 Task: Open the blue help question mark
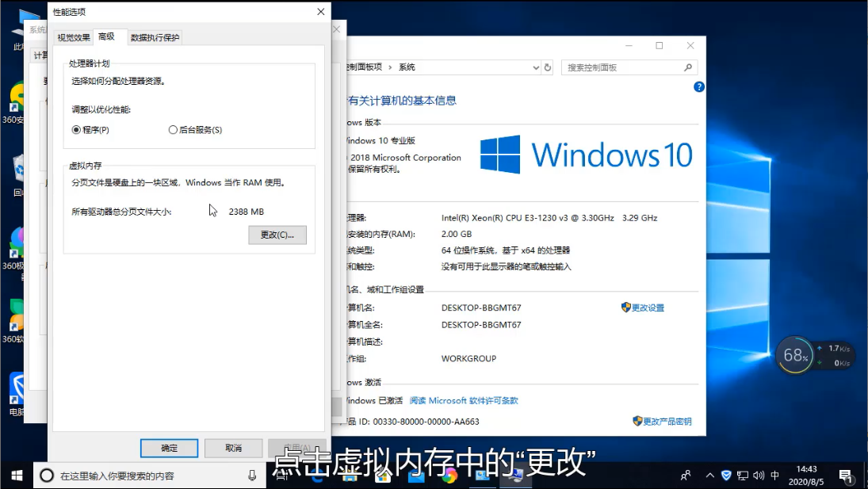pos(699,87)
